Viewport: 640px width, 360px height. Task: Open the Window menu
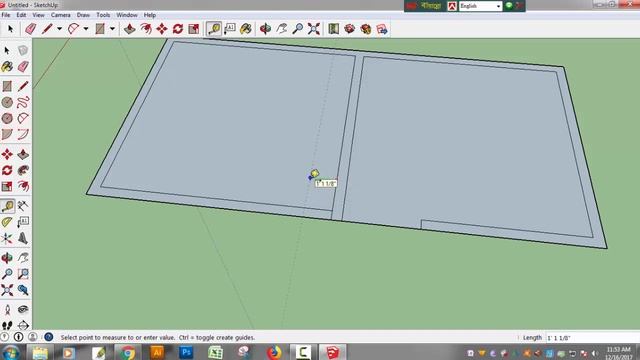(127, 15)
